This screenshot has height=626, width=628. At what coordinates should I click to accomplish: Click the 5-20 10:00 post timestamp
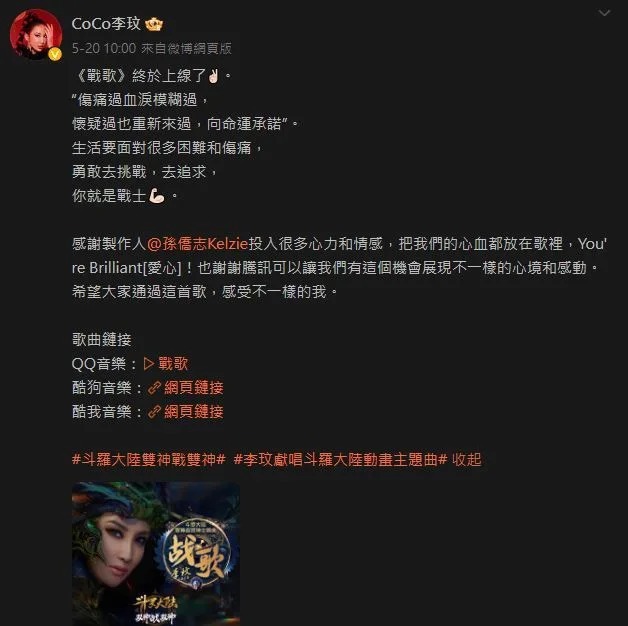[104, 48]
